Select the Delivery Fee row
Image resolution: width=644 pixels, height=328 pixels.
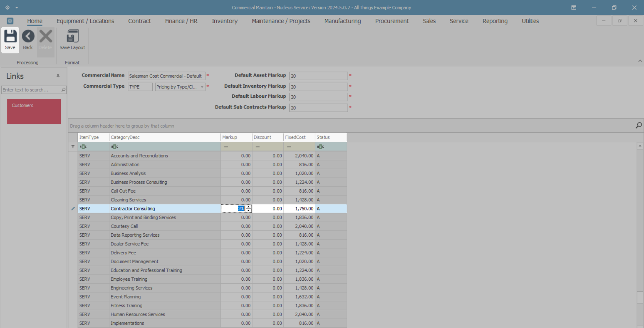164,253
